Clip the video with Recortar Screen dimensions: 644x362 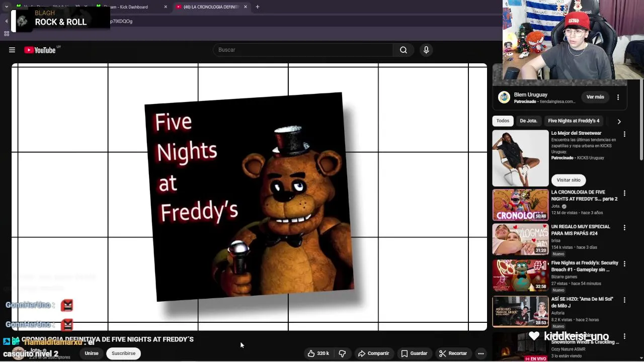pos(453,353)
